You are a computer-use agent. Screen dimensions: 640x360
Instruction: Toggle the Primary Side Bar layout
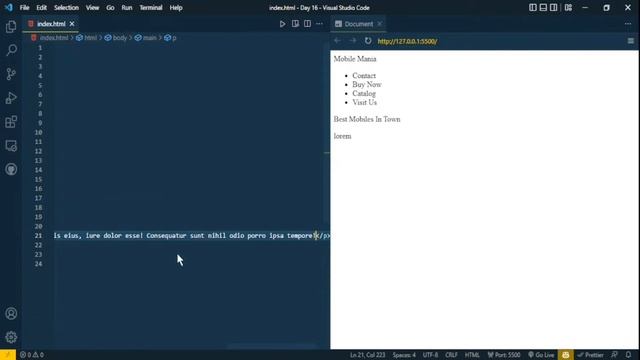[x=533, y=8]
